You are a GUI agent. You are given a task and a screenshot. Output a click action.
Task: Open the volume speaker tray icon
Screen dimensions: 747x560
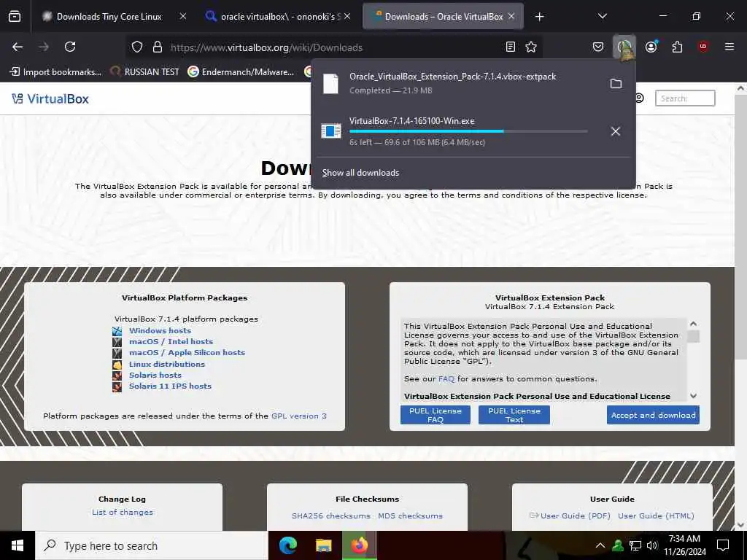coord(652,545)
